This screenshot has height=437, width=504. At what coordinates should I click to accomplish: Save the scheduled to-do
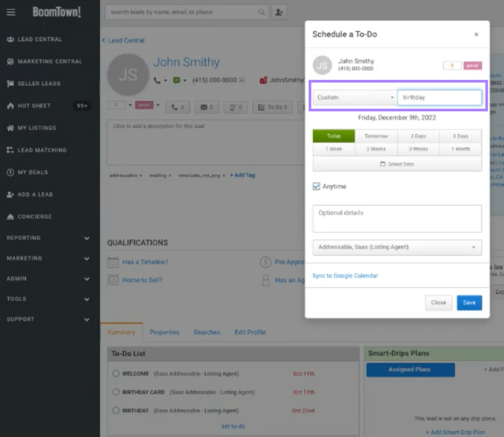pos(469,303)
